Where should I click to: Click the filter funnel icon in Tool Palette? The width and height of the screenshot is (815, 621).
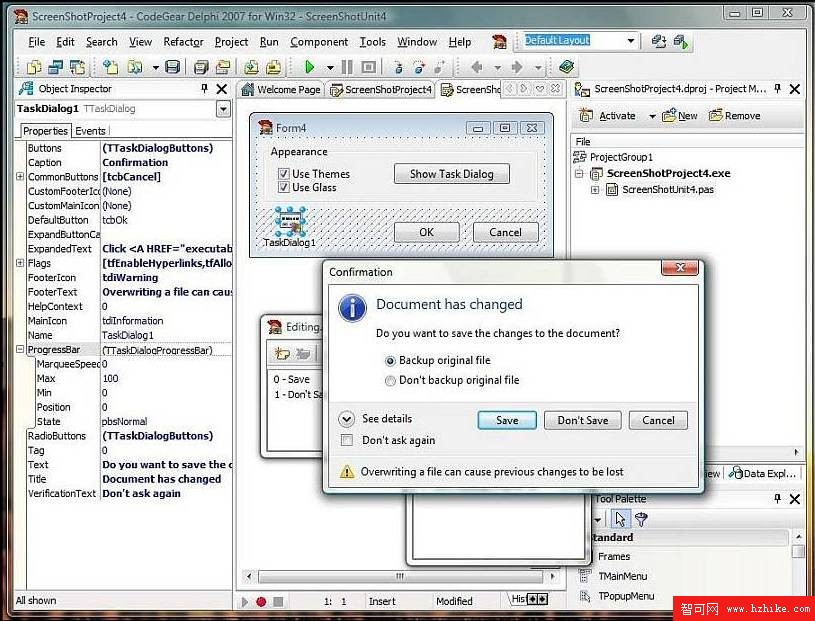pyautogui.click(x=641, y=519)
